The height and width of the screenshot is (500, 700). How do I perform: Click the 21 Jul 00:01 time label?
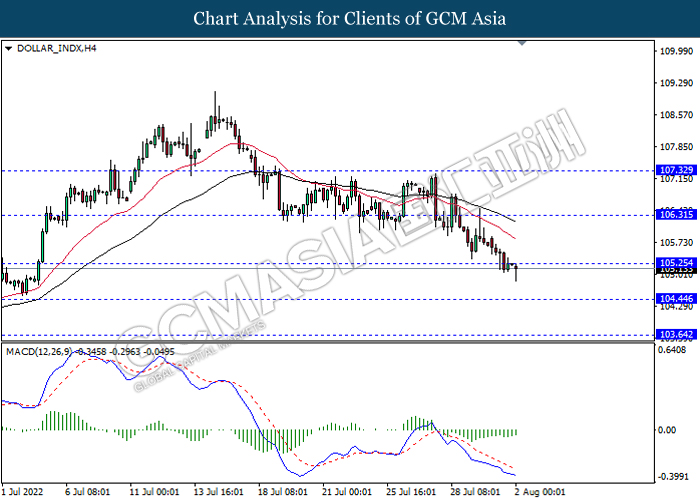click(x=347, y=492)
